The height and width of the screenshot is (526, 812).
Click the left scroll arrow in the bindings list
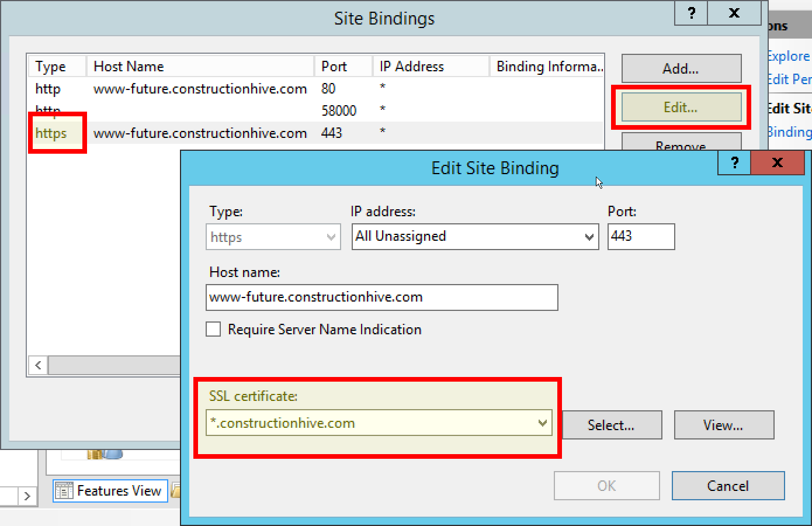click(38, 365)
